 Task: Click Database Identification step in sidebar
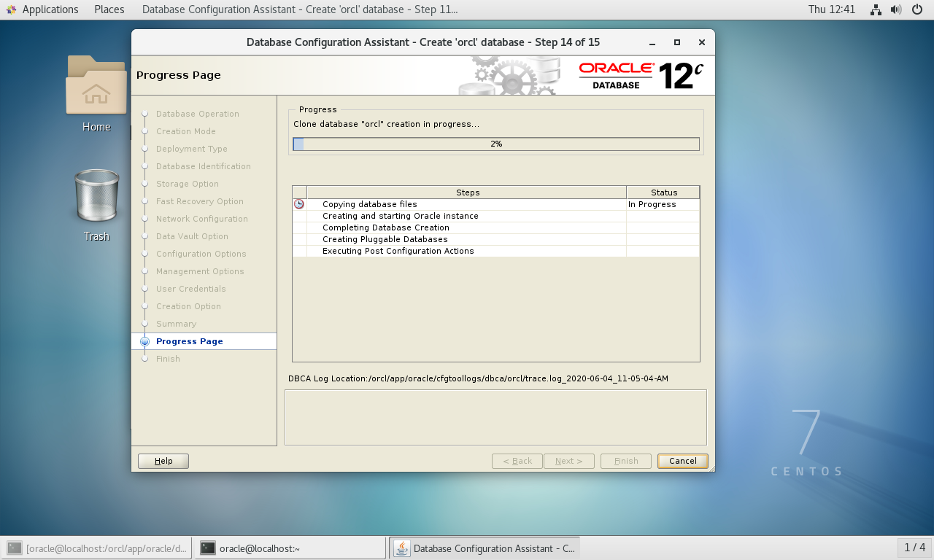click(x=204, y=166)
